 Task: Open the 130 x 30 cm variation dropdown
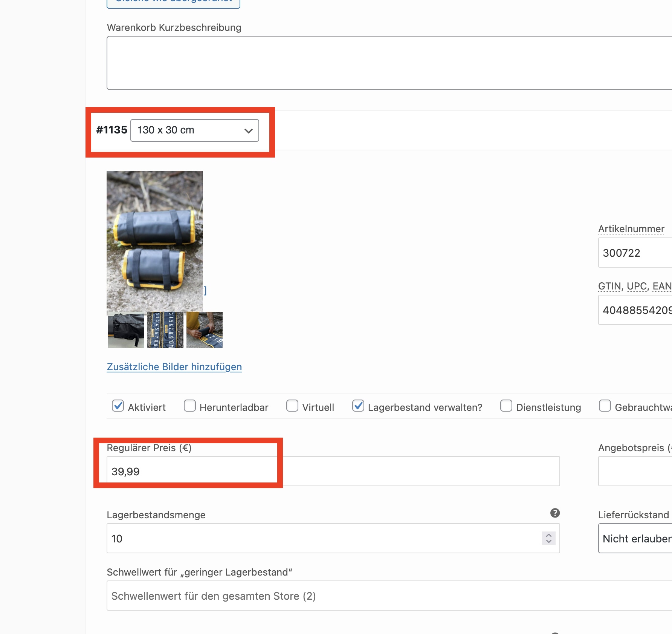coord(194,130)
